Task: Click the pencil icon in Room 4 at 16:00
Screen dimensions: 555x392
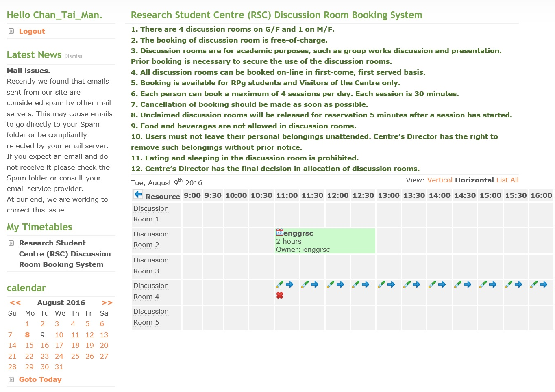Action: click(534, 284)
